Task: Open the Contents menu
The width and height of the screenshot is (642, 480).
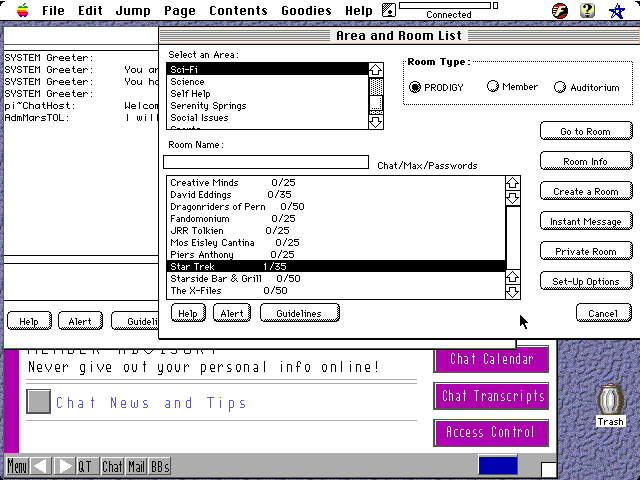Action: (238, 10)
